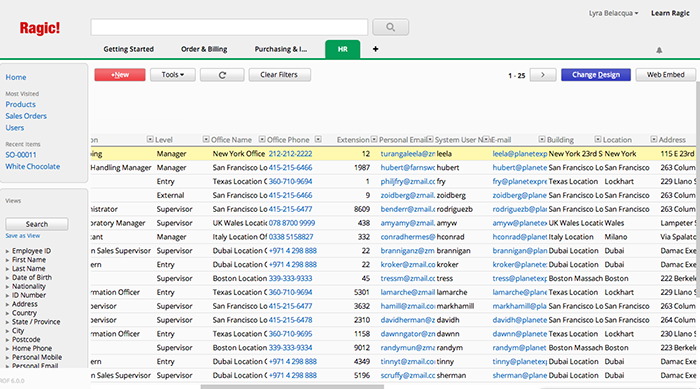Switch to Getting Started tab
This screenshot has height=389, width=700.
pos(129,49)
